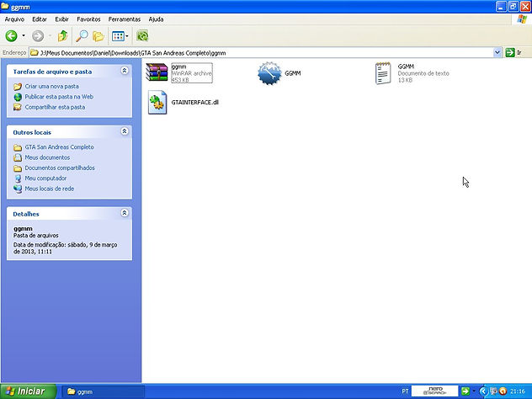532x399 pixels.
Task: Open the Arquivo menu
Action: coord(14,19)
